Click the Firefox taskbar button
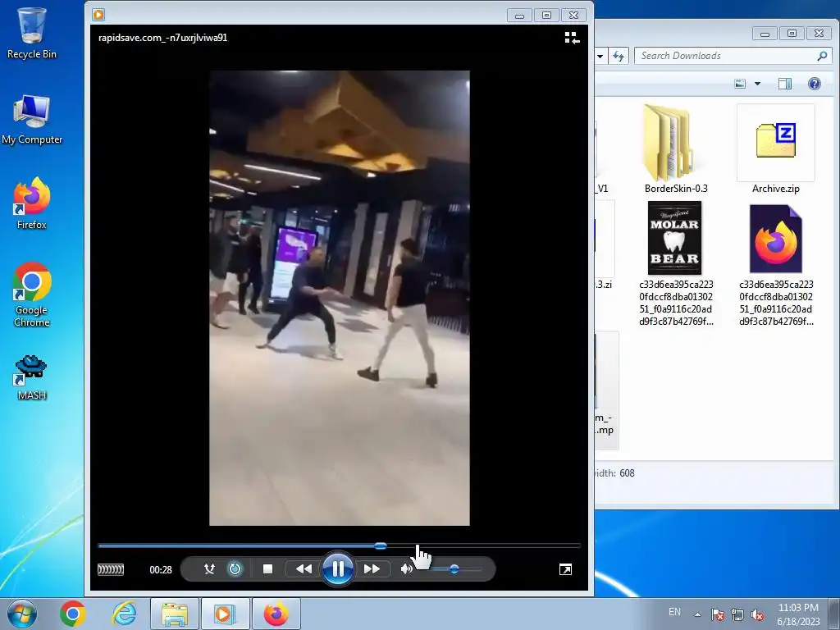 click(x=276, y=614)
